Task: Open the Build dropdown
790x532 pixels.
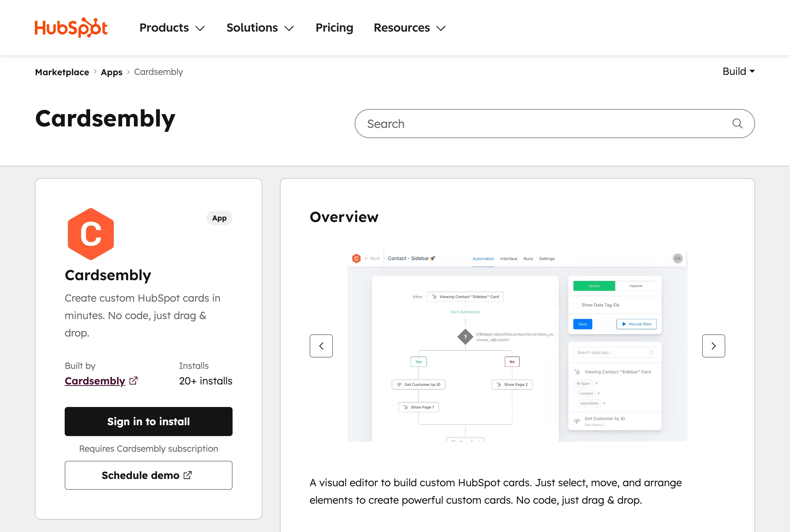Action: click(738, 71)
